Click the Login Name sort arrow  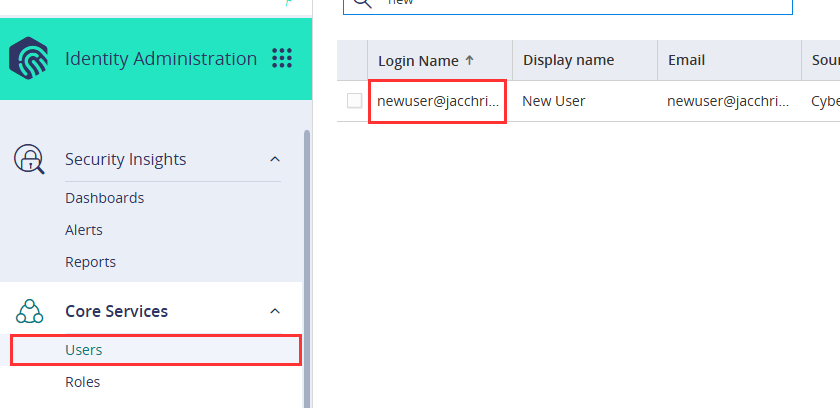(470, 60)
